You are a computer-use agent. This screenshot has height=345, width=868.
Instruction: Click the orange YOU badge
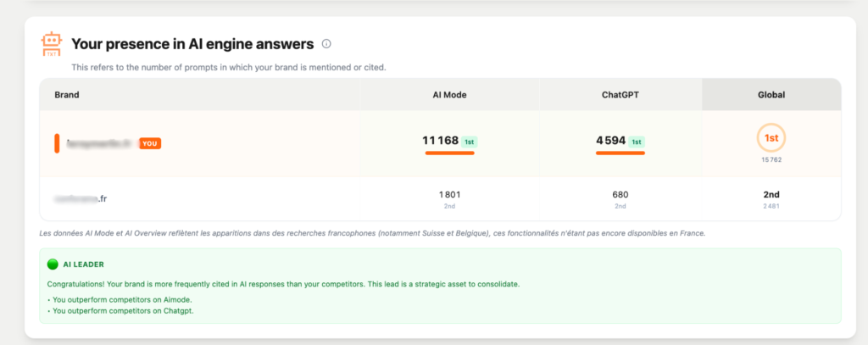coord(150,143)
